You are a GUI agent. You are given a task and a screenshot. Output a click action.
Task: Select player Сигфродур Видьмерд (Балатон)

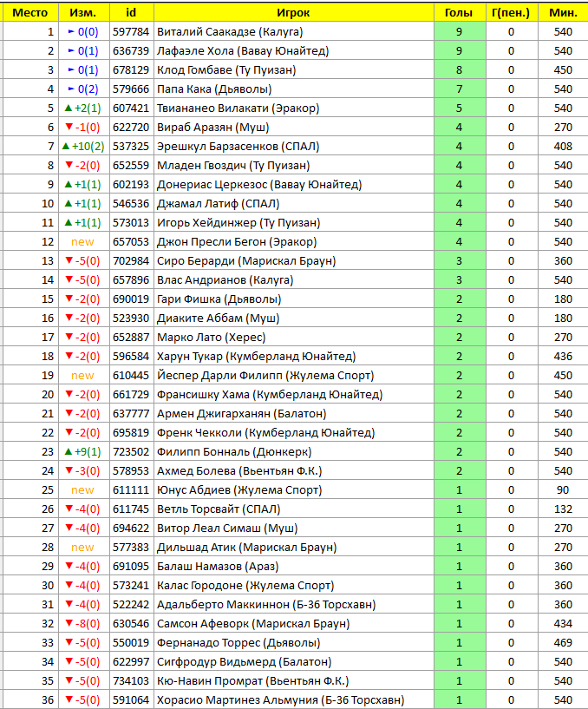coord(244,662)
